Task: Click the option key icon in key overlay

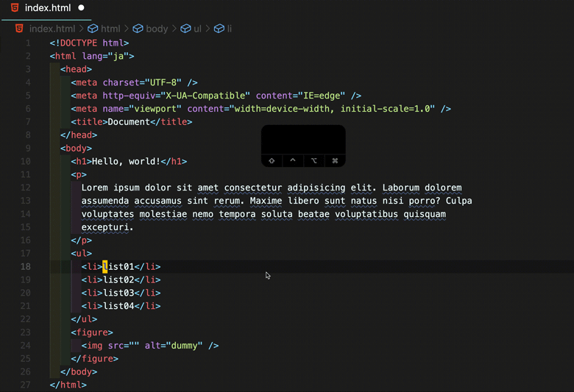Action: (x=313, y=160)
